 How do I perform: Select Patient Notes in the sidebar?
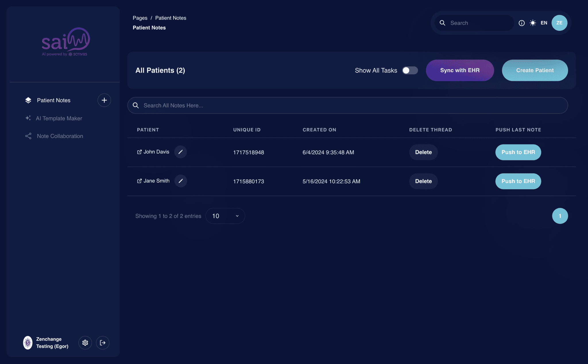[53, 100]
